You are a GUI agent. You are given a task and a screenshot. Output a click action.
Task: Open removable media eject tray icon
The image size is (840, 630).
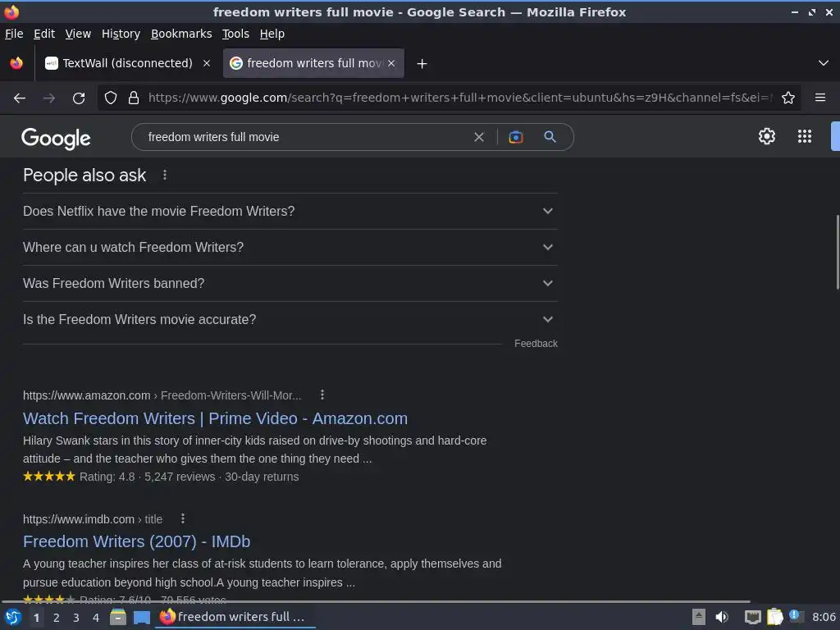pos(698,617)
